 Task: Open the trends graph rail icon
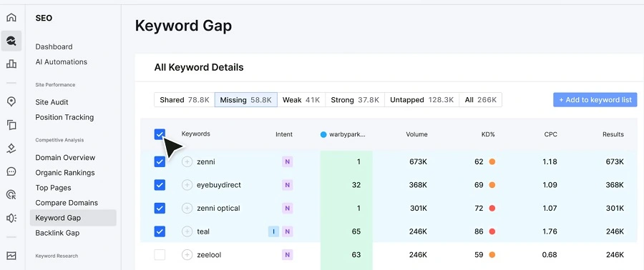[11, 256]
